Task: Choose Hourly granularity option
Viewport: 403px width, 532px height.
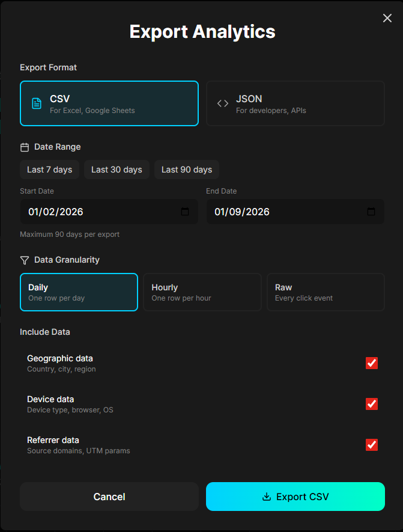Action: [x=202, y=292]
